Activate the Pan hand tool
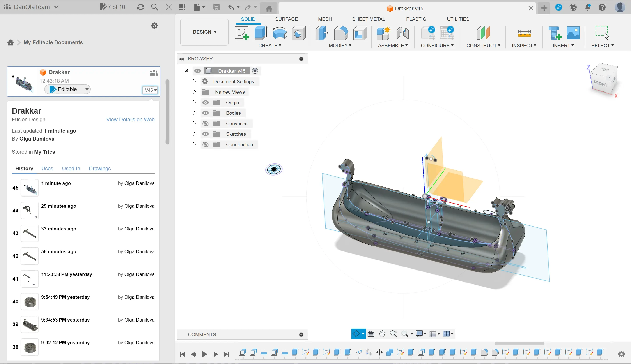Image resolution: width=631 pixels, height=364 pixels. [x=382, y=334]
